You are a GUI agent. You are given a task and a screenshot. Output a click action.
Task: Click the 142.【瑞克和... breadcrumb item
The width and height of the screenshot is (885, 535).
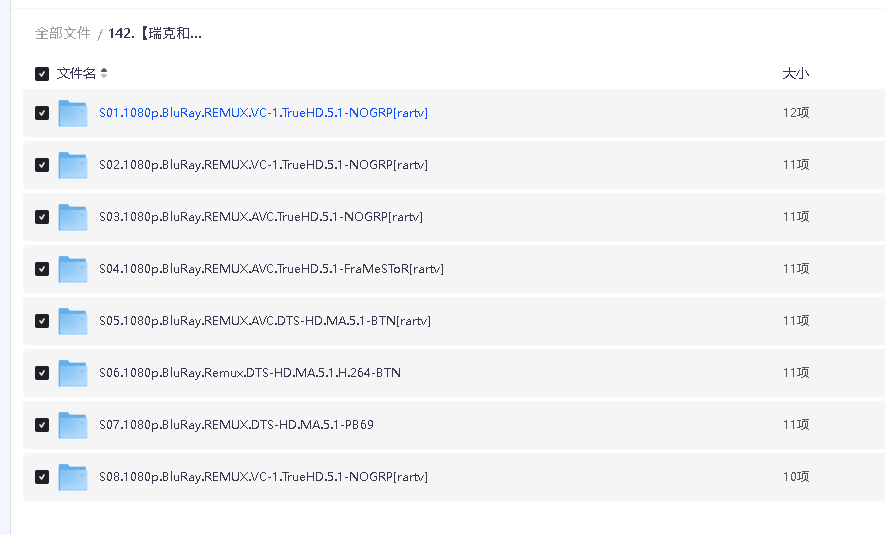click(155, 33)
